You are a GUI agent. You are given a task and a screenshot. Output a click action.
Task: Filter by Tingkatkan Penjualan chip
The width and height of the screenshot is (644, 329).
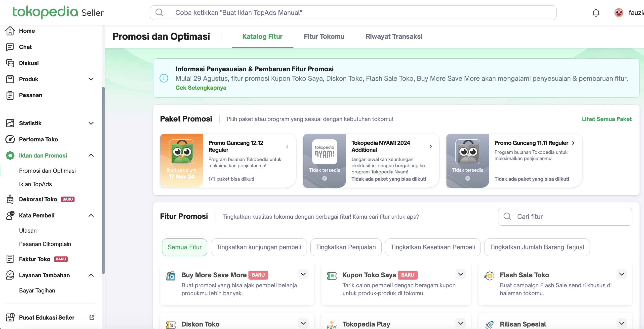pyautogui.click(x=346, y=247)
